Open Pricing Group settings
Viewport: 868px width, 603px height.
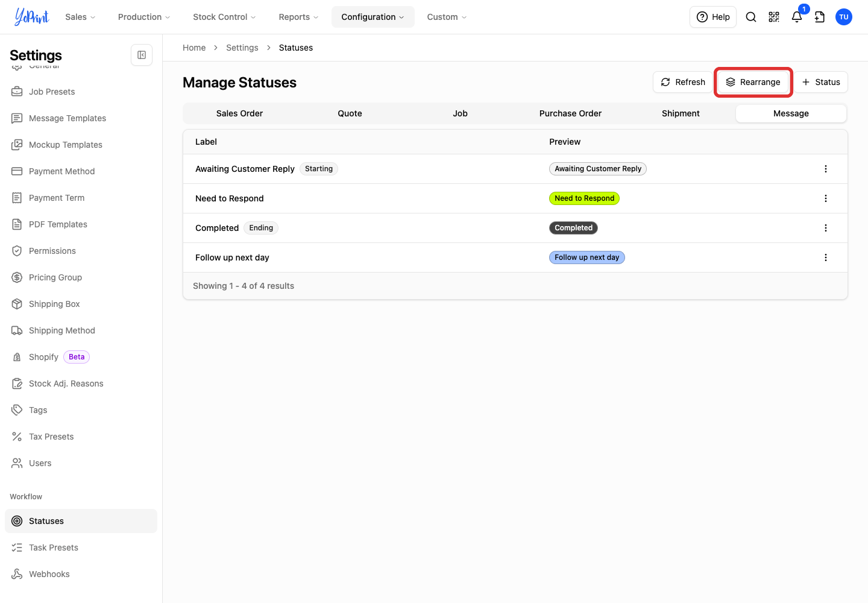[81, 277]
